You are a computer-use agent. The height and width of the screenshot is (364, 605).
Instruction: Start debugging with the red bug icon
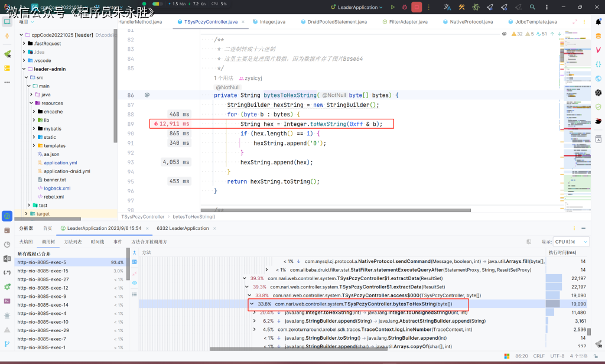404,7
